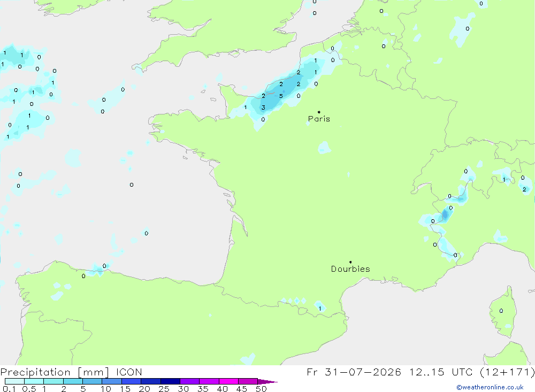Click the 'Precipitation [mm] ICON' title text
535x392 pixels.
point(71,372)
